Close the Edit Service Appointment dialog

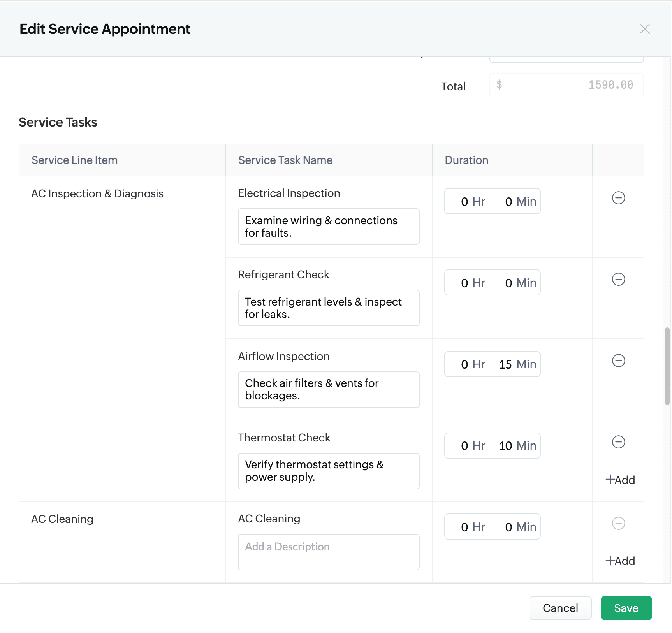click(x=644, y=29)
